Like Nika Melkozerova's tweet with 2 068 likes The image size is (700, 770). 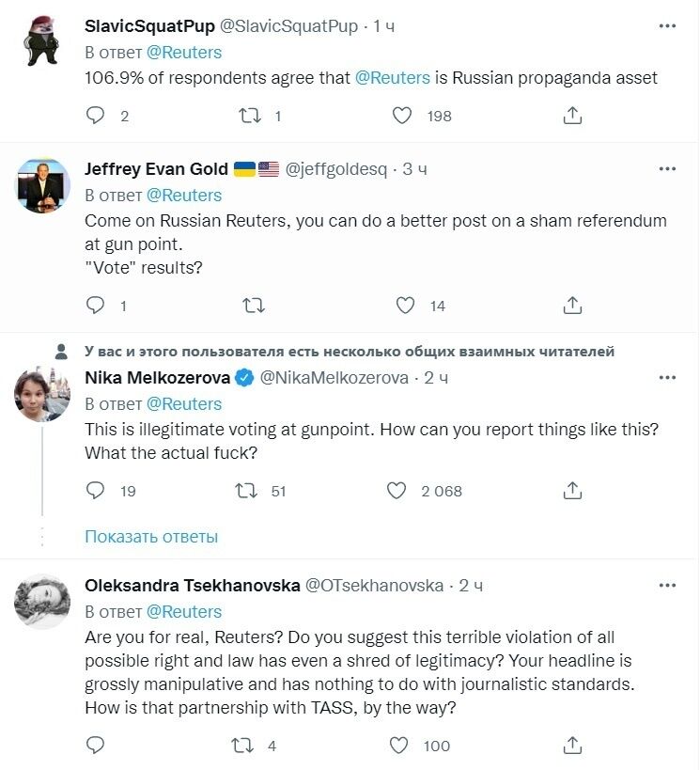pyautogui.click(x=397, y=491)
